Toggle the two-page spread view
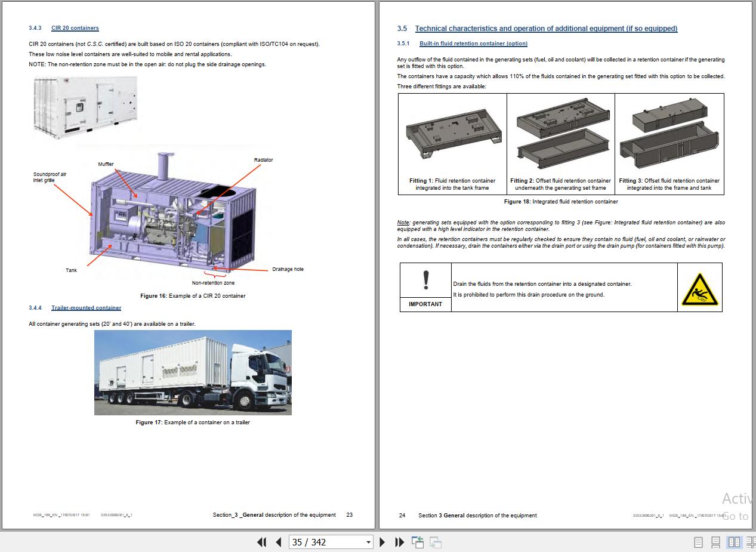 tap(733, 542)
